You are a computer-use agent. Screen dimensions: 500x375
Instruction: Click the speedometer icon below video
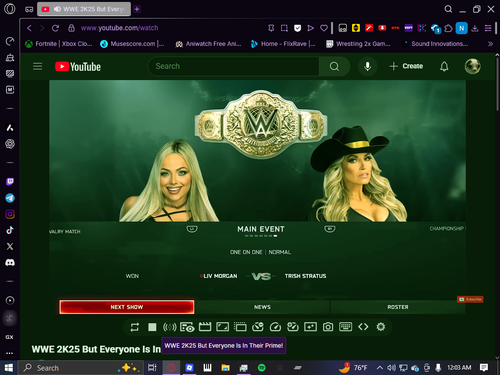pos(275,327)
